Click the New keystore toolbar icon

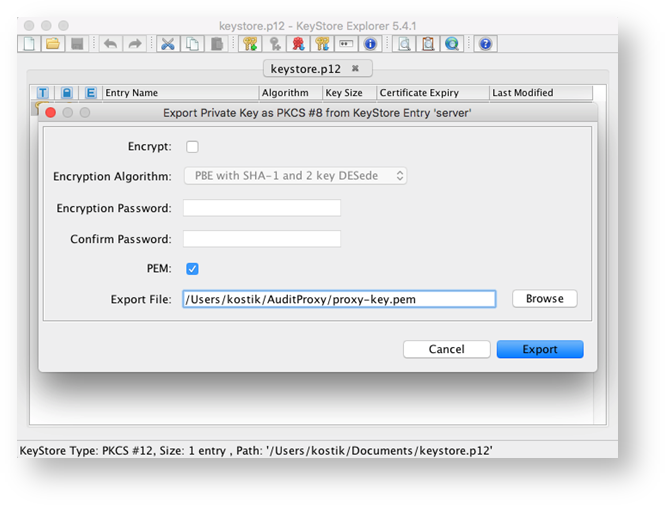(29, 44)
